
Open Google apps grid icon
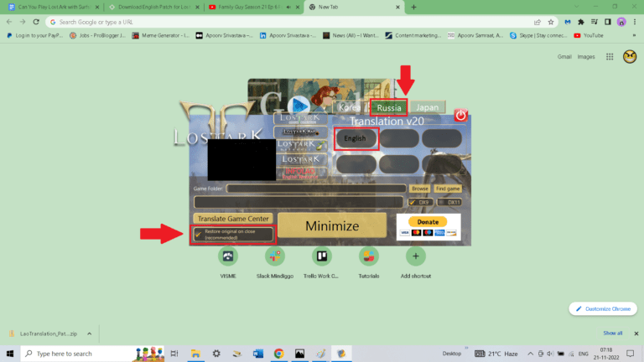coord(607,56)
